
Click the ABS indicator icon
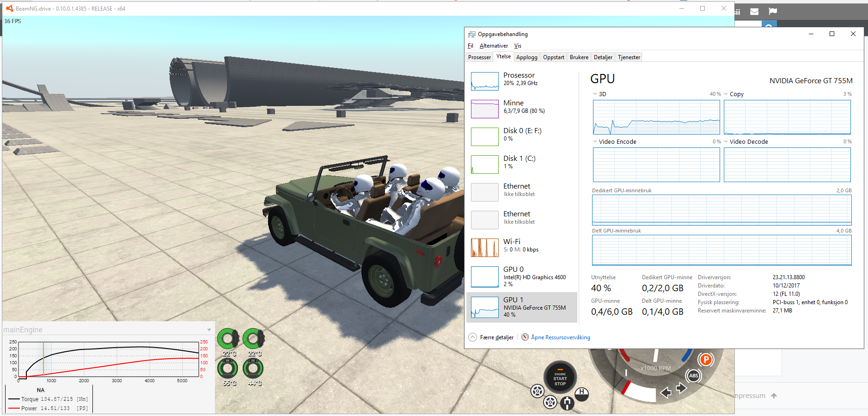point(693,376)
